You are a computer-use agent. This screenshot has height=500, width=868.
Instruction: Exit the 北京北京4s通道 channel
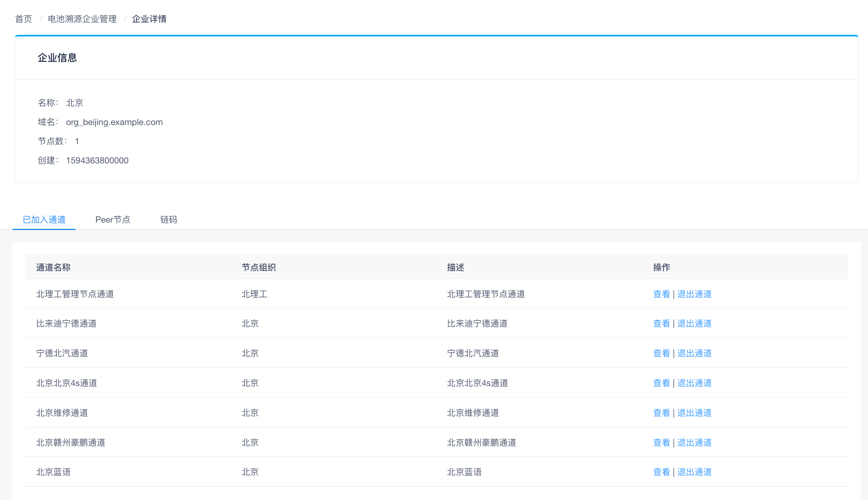(694, 383)
